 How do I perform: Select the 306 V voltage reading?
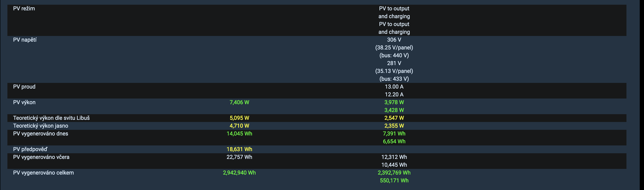pos(394,40)
